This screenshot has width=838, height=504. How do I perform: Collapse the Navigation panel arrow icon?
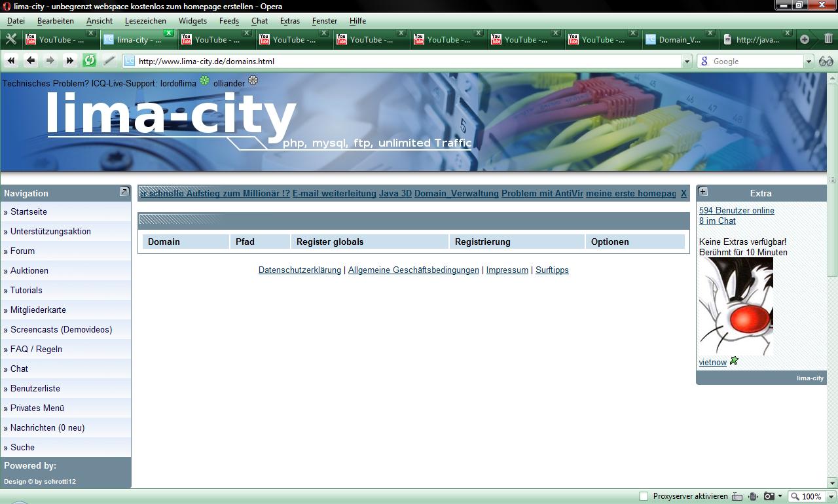(124, 192)
